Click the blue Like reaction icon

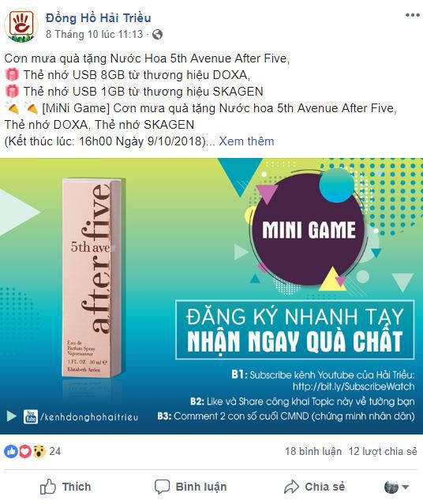point(10,451)
